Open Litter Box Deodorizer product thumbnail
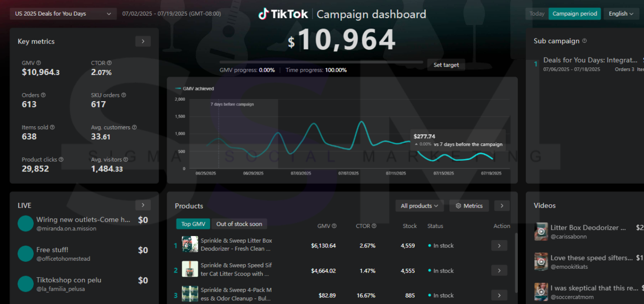Screen dimensions: 644x304 (190, 244)
